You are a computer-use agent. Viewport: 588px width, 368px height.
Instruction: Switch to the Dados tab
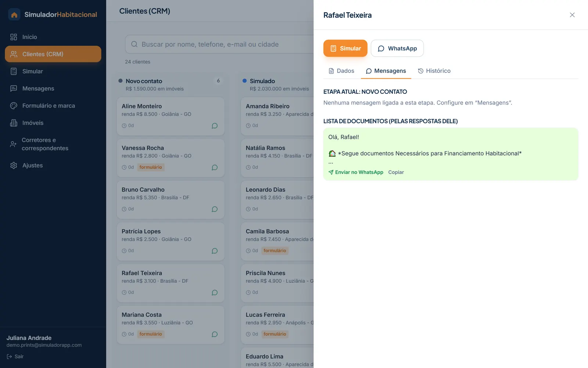pos(341,71)
